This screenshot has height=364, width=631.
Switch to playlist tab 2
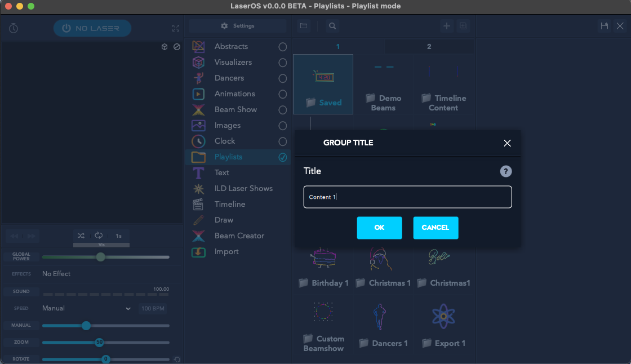pyautogui.click(x=429, y=47)
